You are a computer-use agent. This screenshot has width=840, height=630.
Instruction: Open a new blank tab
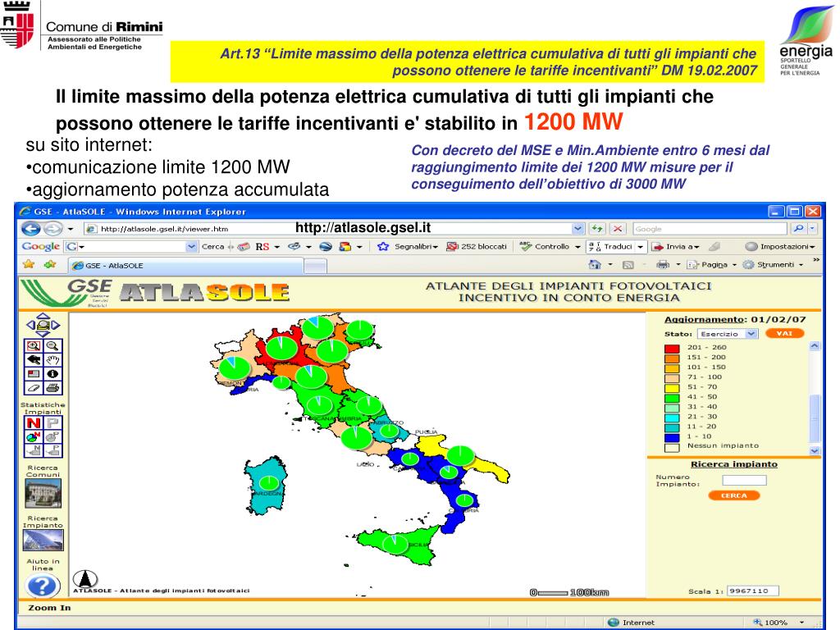[x=315, y=265]
